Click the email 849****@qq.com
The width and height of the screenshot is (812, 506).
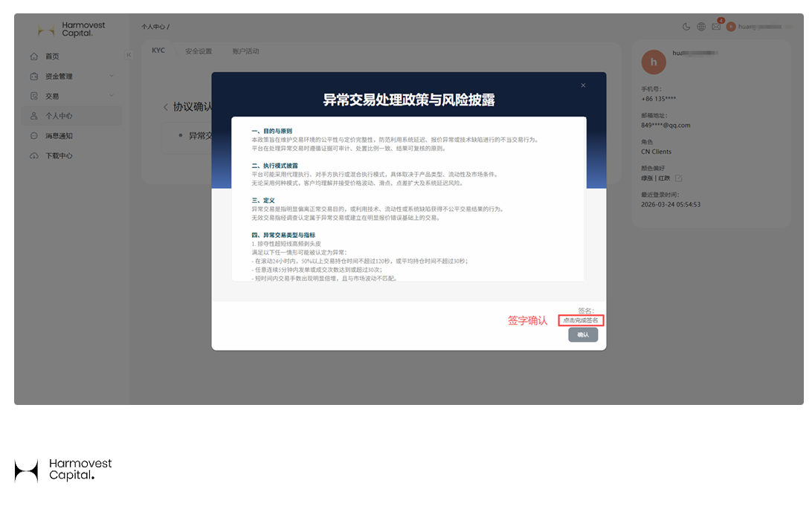[666, 126]
